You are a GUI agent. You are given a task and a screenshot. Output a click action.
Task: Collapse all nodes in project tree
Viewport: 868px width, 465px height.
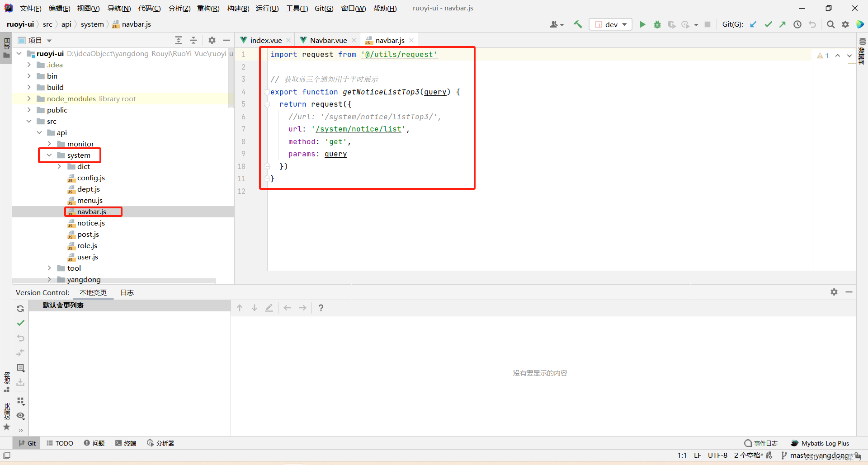(193, 40)
